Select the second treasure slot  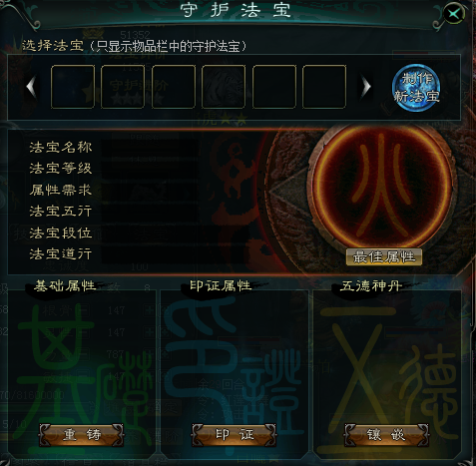(x=123, y=87)
